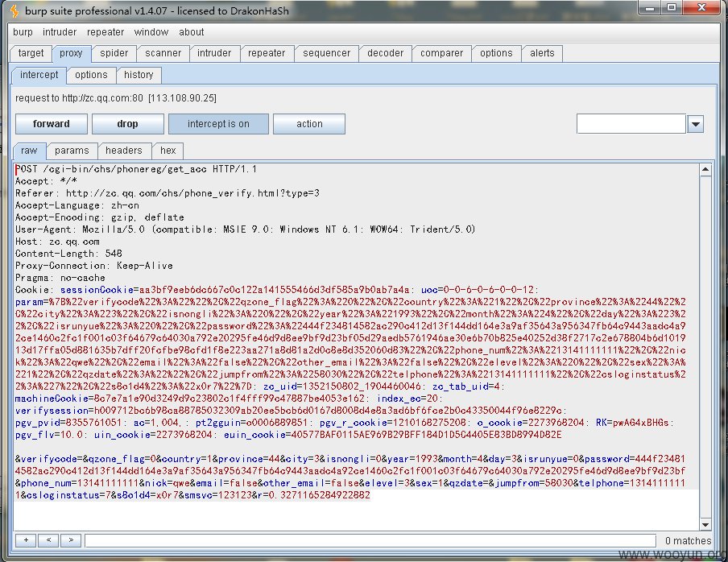Open the proxy history sub-tab
728x562 pixels.
point(139,75)
